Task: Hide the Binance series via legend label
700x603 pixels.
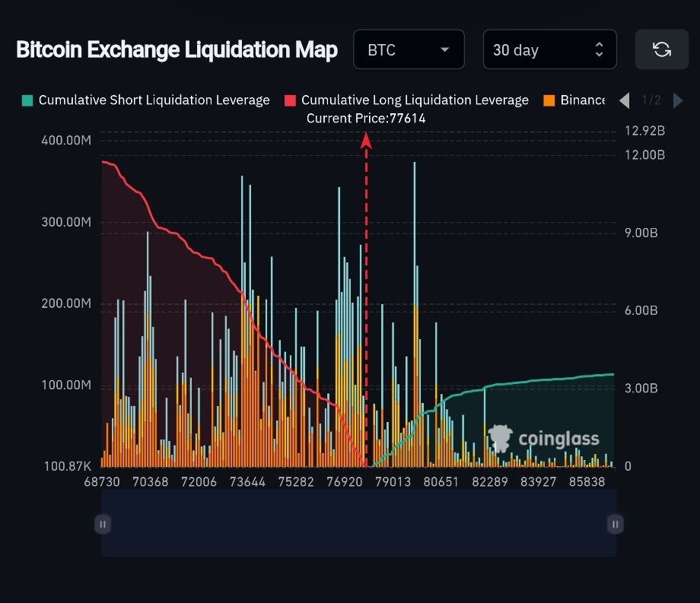Action: tap(582, 100)
